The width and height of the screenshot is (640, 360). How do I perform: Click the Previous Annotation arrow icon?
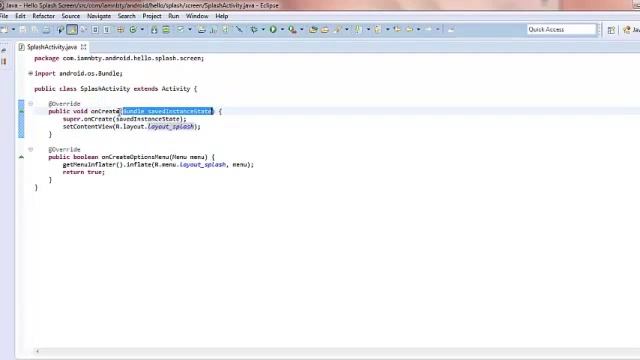pyautogui.click(x=378, y=29)
